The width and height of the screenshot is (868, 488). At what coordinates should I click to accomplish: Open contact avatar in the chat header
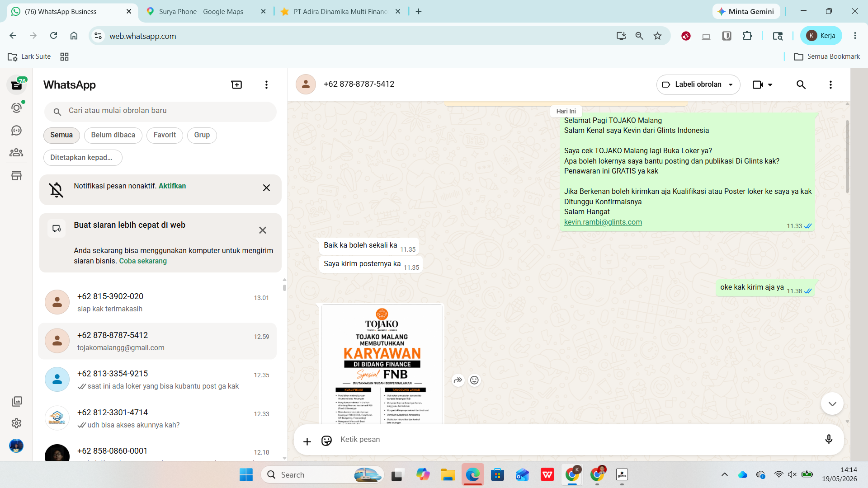(306, 84)
